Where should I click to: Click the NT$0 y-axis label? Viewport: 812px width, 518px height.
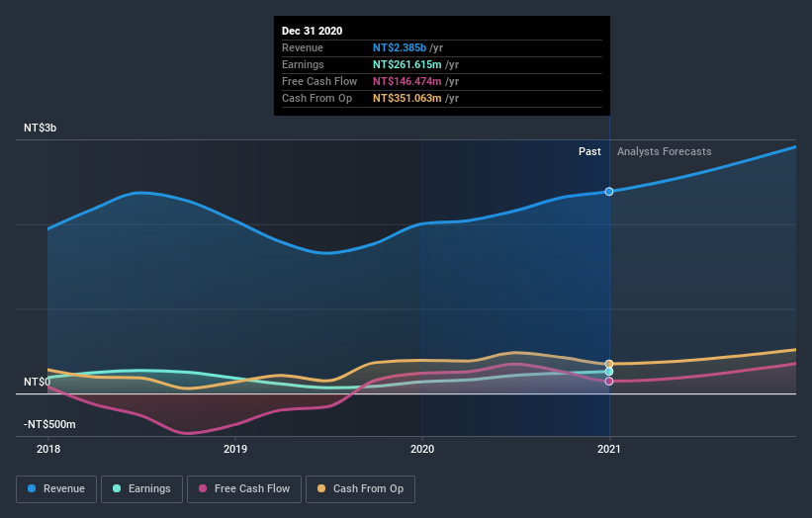coord(38,382)
